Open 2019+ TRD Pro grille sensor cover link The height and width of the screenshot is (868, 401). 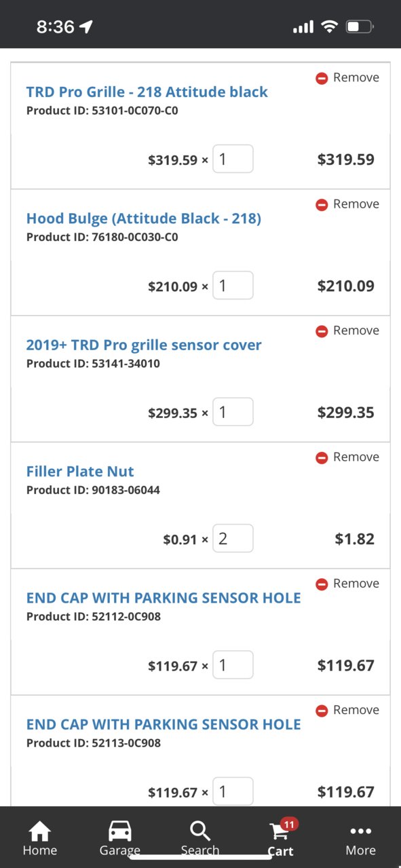144,345
